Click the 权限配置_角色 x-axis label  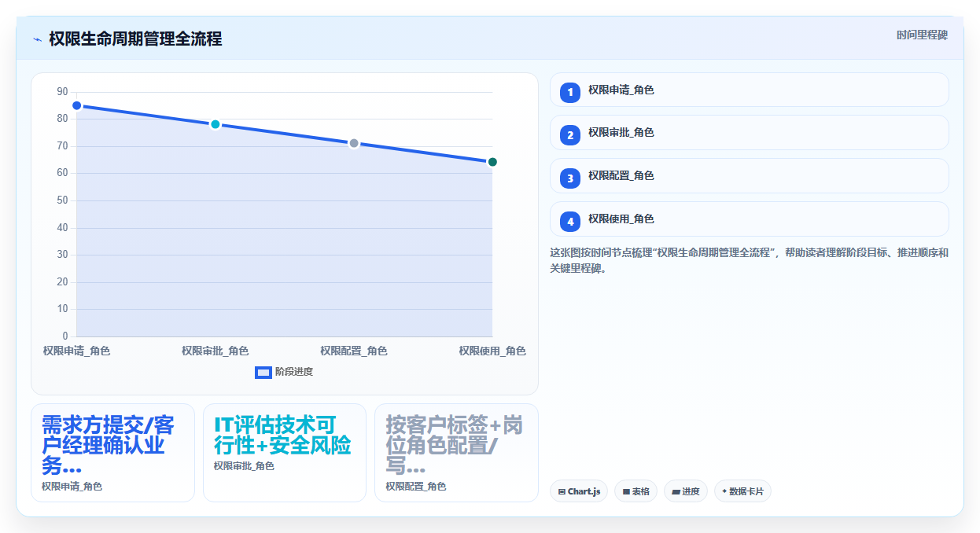coord(354,351)
